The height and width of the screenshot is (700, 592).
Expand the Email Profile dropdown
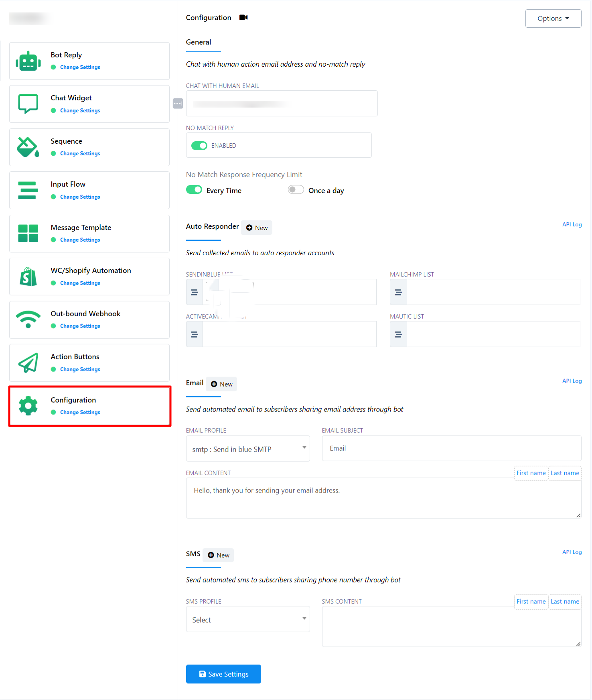click(x=248, y=449)
